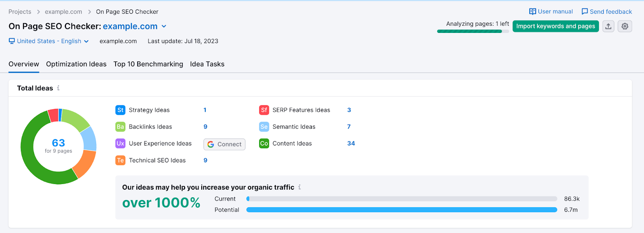Open Content Ideas count 34
Viewport: 644px width, 233px height.
[x=351, y=143]
